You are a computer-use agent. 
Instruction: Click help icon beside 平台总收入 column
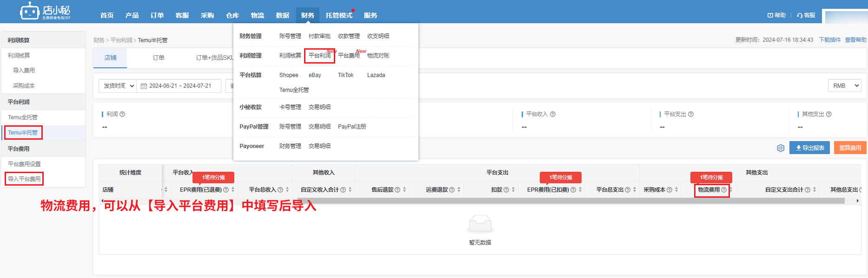pyautogui.click(x=280, y=190)
